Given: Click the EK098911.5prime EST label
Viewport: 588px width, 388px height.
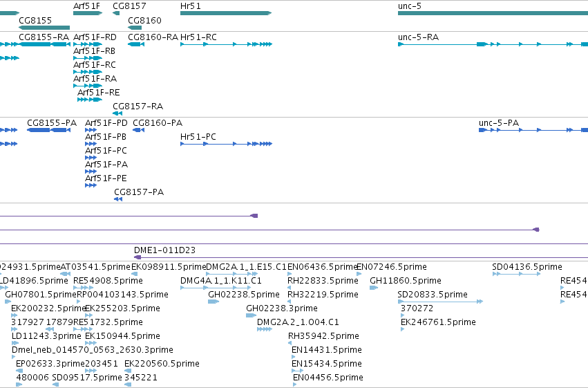Looking at the screenshot, I should tap(169, 267).
